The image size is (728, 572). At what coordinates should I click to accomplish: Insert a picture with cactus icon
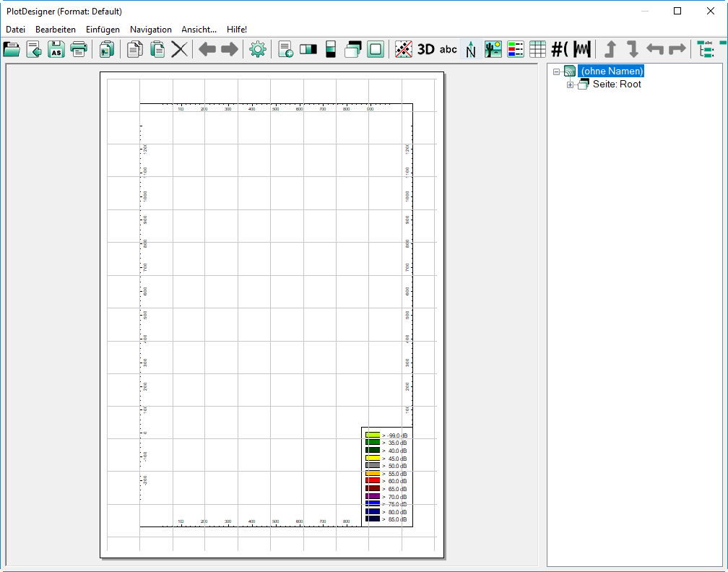tap(493, 49)
